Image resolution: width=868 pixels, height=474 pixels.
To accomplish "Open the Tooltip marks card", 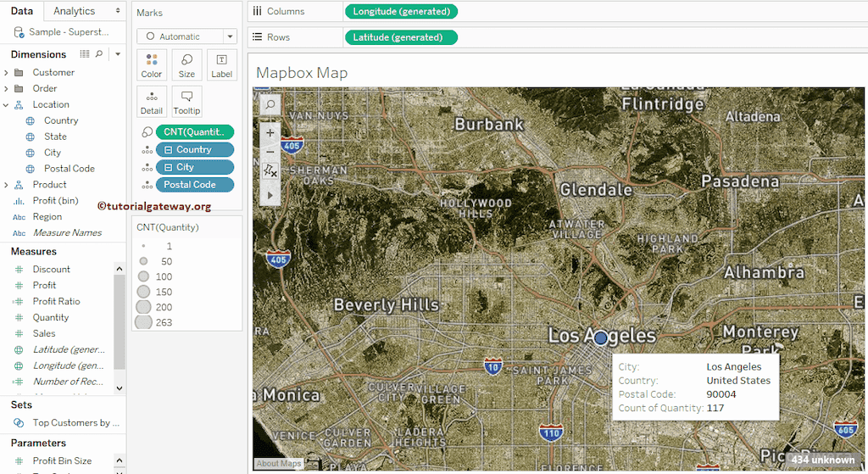I will click(186, 101).
